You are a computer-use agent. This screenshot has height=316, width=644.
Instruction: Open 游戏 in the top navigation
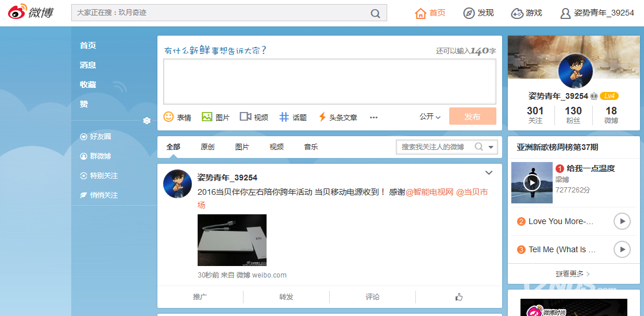(x=527, y=13)
